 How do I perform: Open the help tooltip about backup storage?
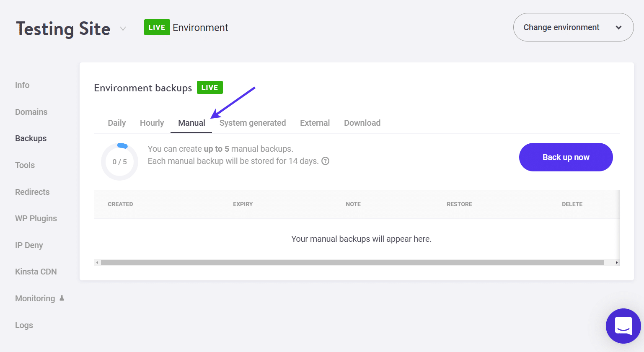pos(326,161)
